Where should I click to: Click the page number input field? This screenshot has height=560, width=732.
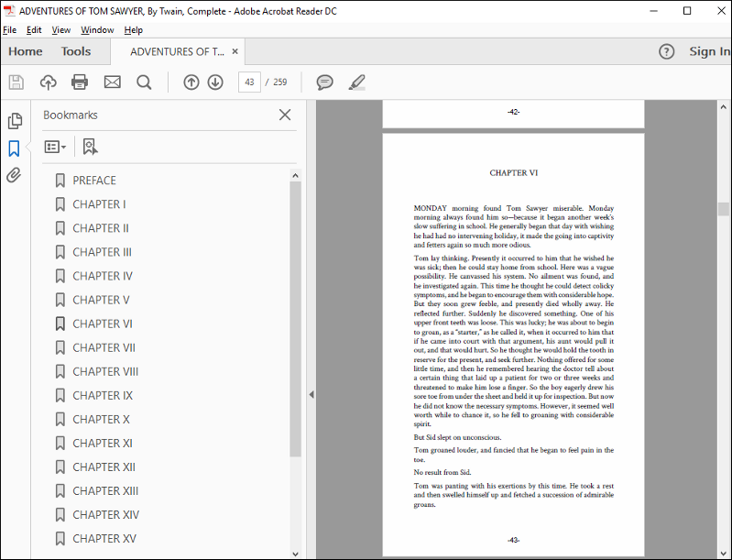click(x=249, y=82)
